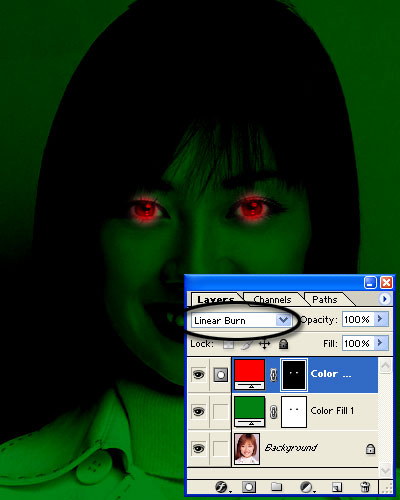Create new fill or adjustment layer
Image resolution: width=400 pixels, height=500 pixels.
pos(306,487)
